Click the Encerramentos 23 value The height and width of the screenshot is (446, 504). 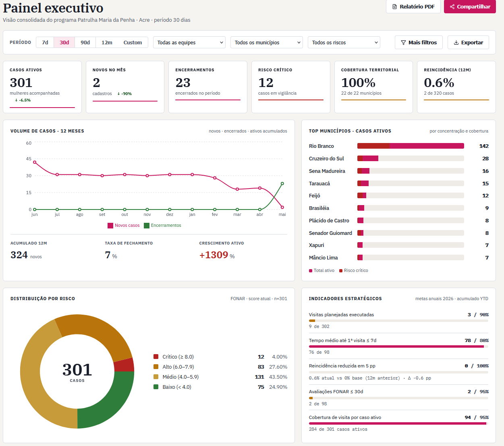click(x=183, y=83)
